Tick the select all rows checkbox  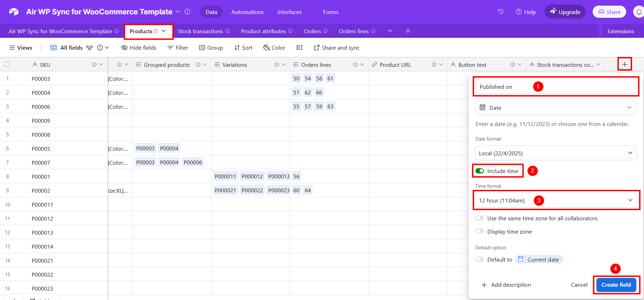click(7, 64)
